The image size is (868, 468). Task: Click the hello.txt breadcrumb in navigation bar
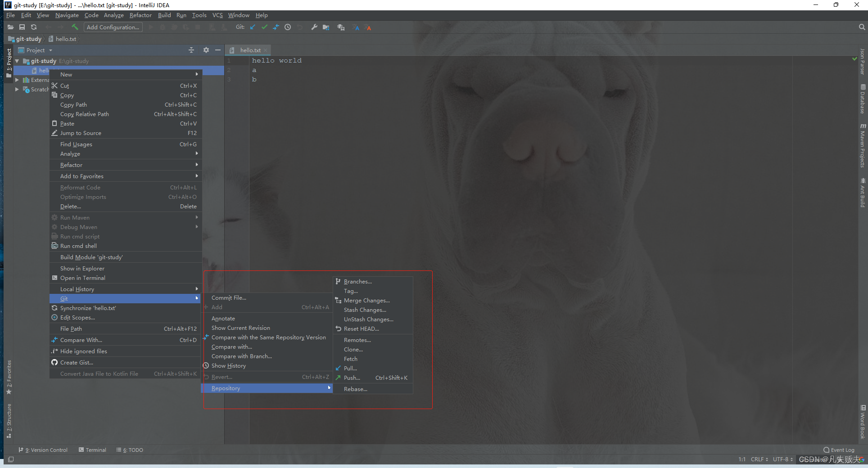point(62,39)
